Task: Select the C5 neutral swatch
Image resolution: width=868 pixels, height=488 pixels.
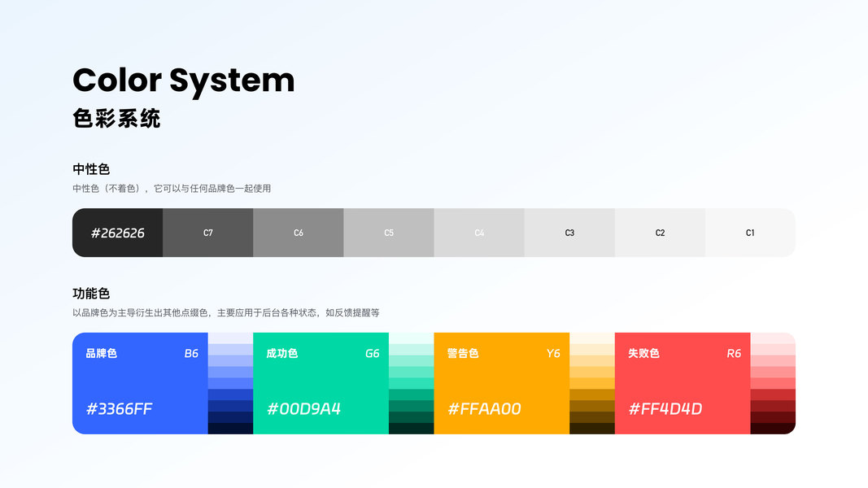Action: (x=389, y=233)
